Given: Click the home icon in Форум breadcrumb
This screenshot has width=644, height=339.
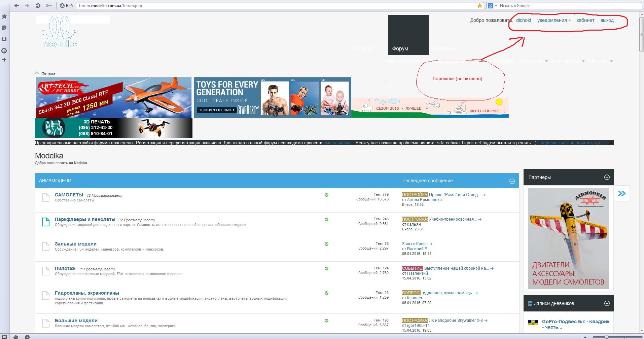Looking at the screenshot, I should click(37, 73).
